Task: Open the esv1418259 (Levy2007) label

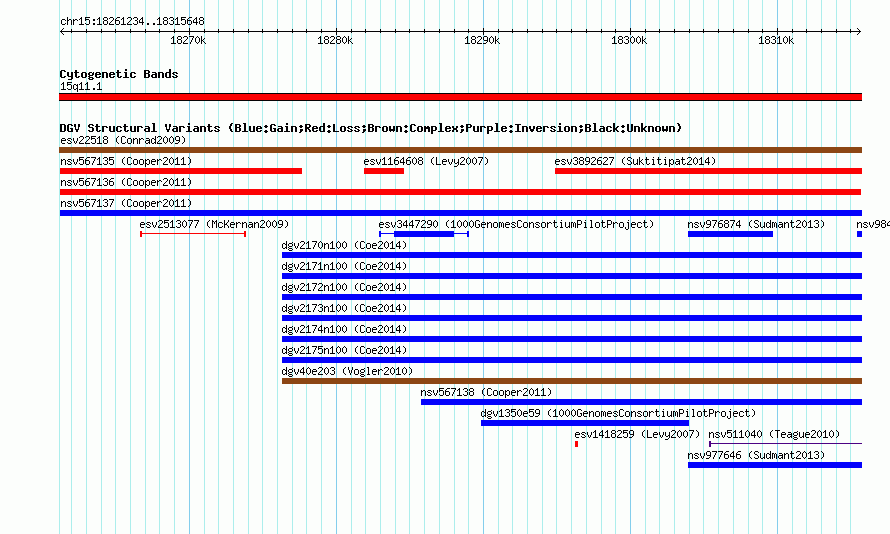Action: (x=637, y=435)
